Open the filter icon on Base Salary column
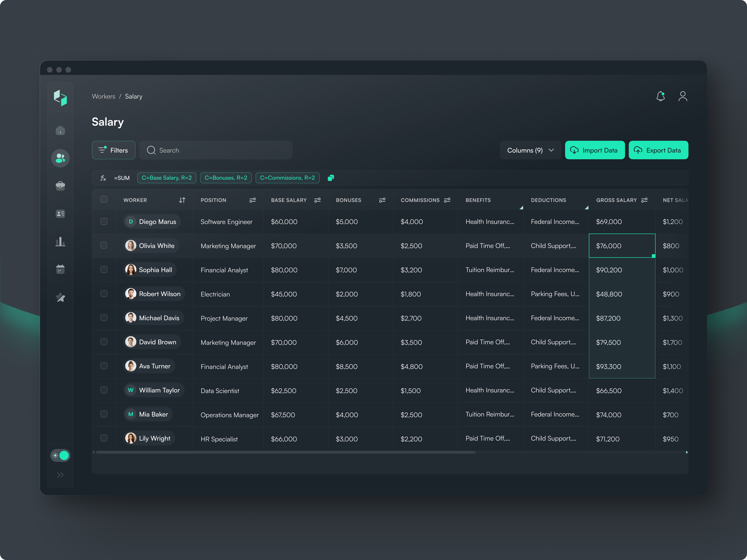 point(317,200)
